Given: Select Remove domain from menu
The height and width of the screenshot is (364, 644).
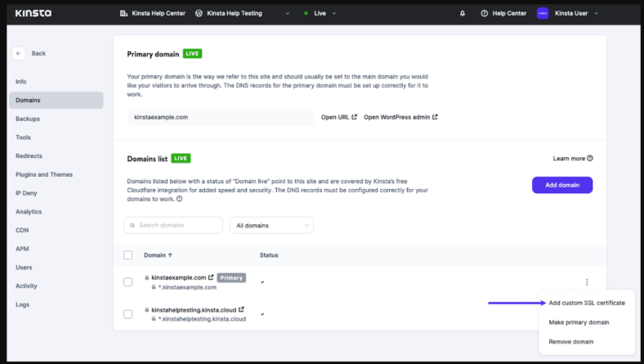Looking at the screenshot, I should coord(571,341).
